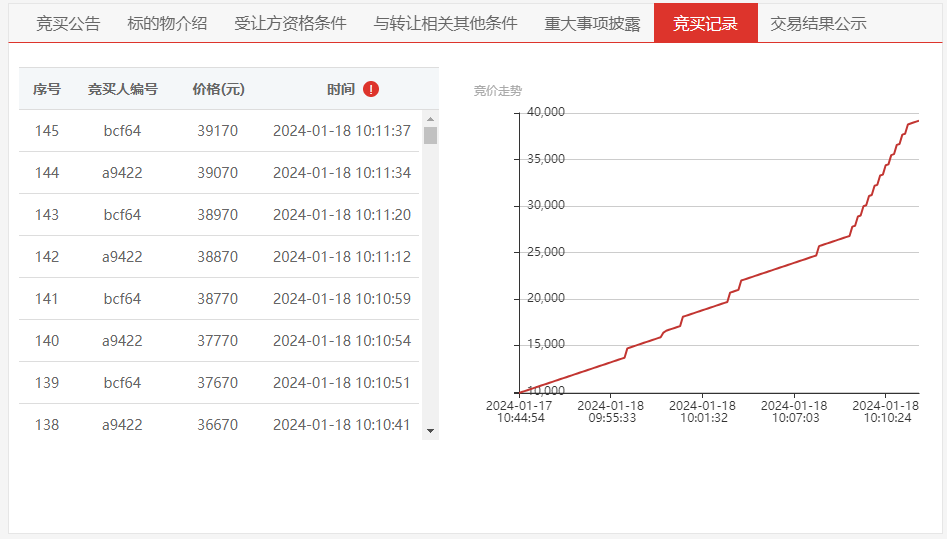Click the 15,000 y-axis label
Viewport: 947px width, 539px height.
[x=545, y=344]
